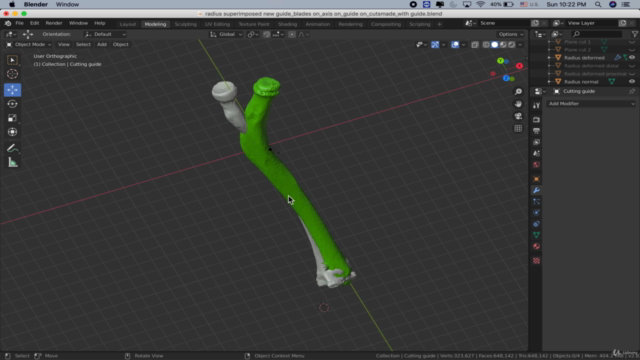640x360 pixels.
Task: Open Global transform orientation dropdown
Action: click(x=226, y=34)
